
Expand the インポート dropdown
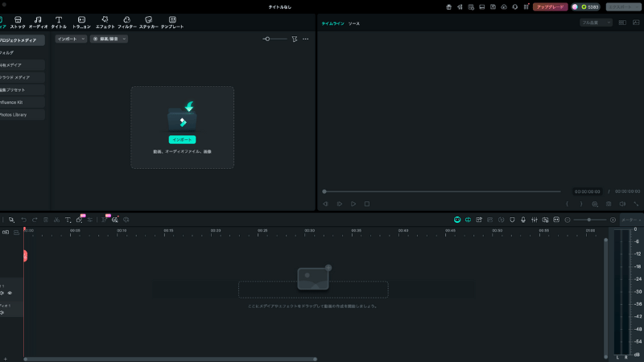71,39
